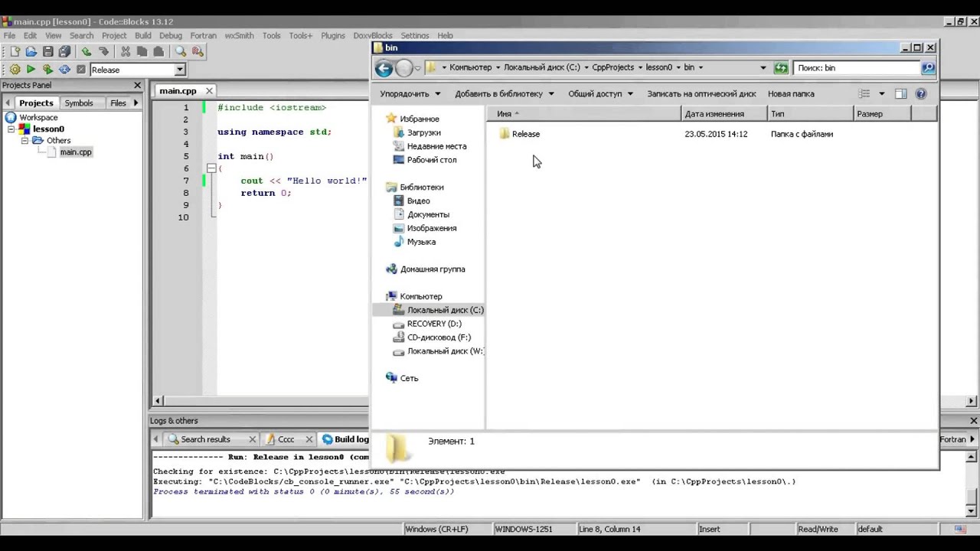Image resolution: width=980 pixels, height=551 pixels.
Task: Open Find with magnifier icon
Action: [x=181, y=51]
